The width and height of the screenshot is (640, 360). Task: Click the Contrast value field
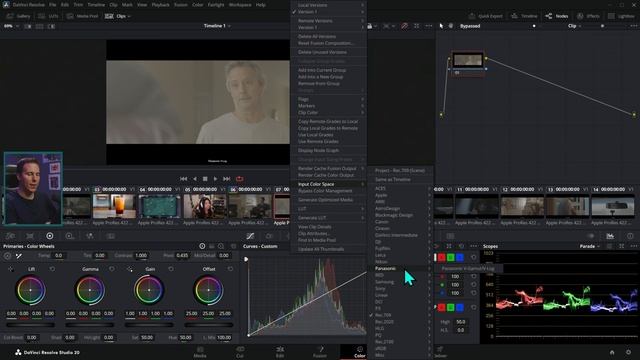pyautogui.click(x=141, y=256)
